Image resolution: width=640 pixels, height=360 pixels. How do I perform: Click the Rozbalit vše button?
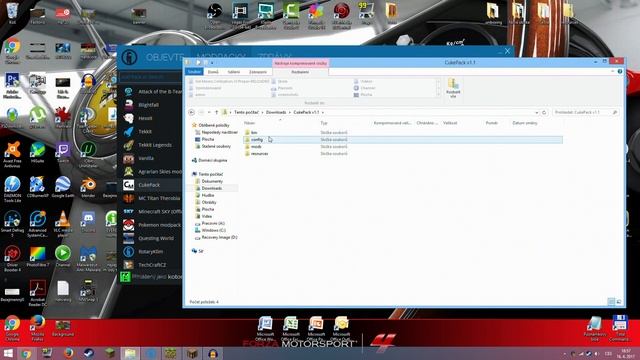453,89
